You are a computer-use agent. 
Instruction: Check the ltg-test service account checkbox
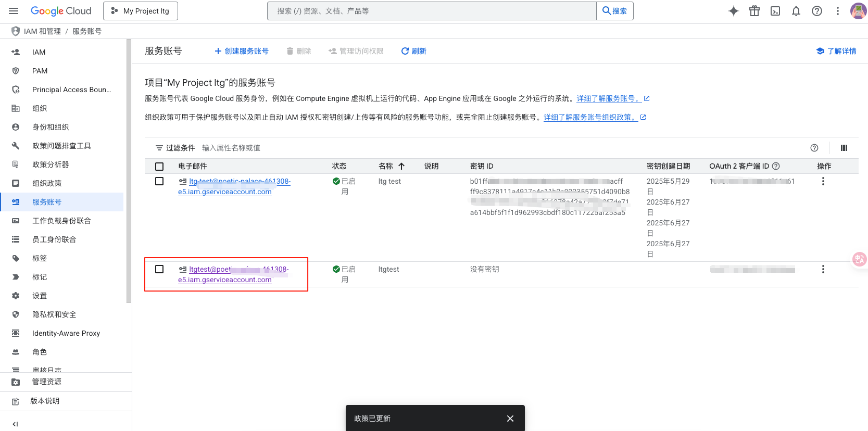pyautogui.click(x=159, y=181)
